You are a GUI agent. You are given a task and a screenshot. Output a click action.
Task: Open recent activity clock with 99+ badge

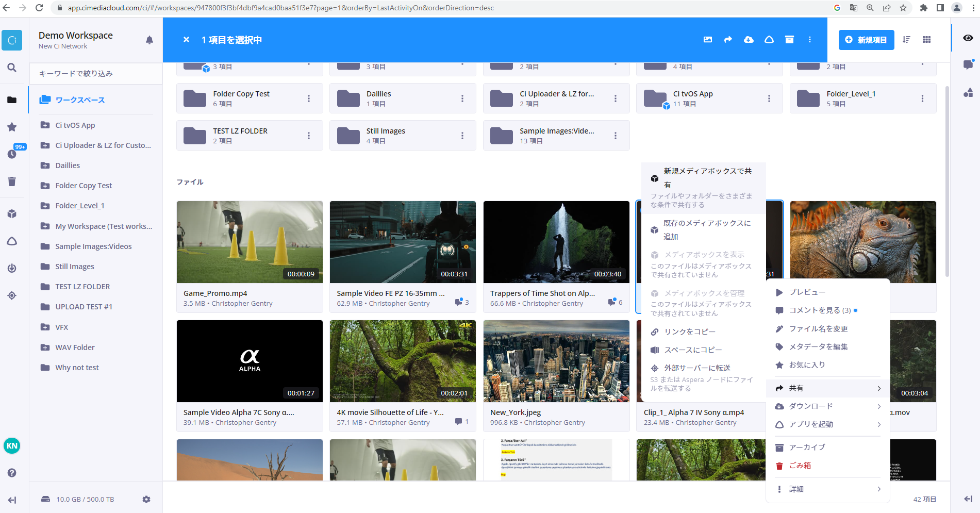tap(12, 153)
